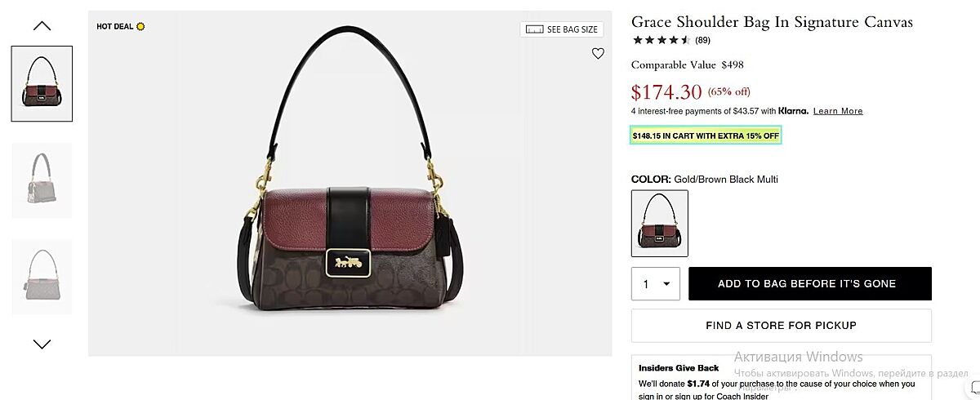Screen dimensions: 980x400
Task: Click Add To Bag Before It's Gone
Action: (x=809, y=284)
